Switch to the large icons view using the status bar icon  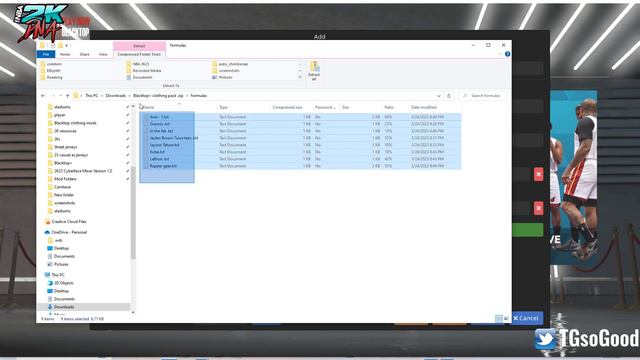pyautogui.click(x=506, y=318)
